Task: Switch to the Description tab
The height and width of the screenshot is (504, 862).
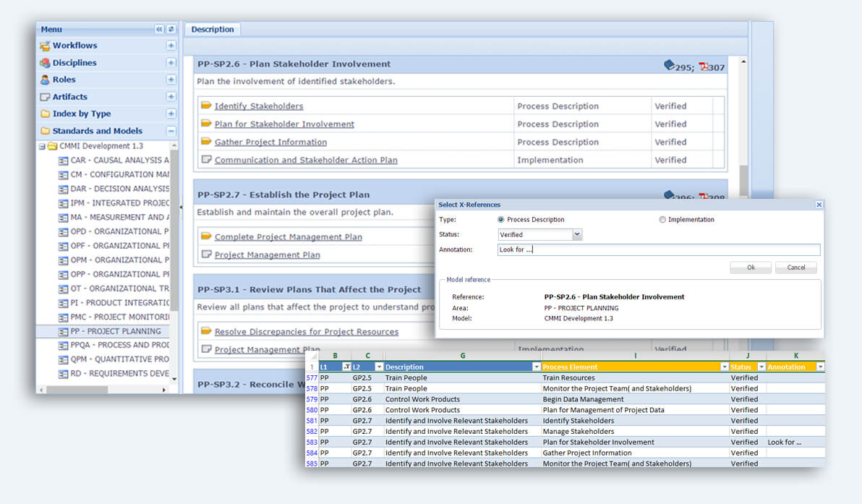Action: tap(212, 29)
